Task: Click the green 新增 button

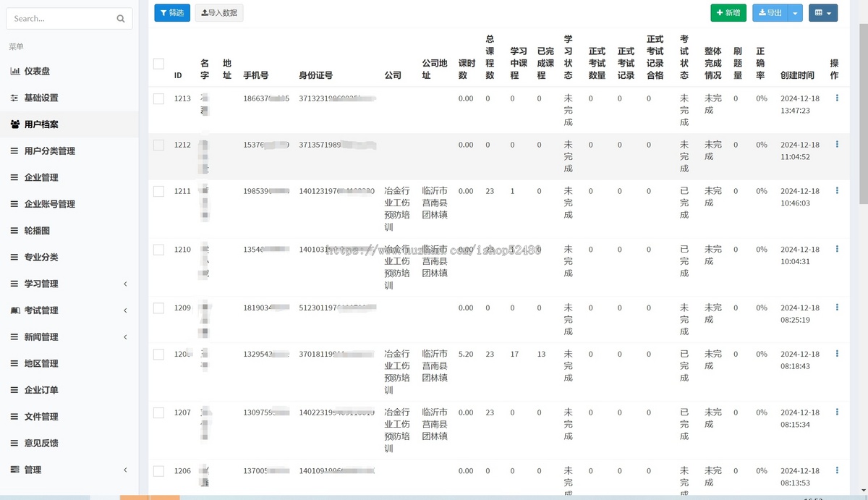Action: tap(728, 12)
